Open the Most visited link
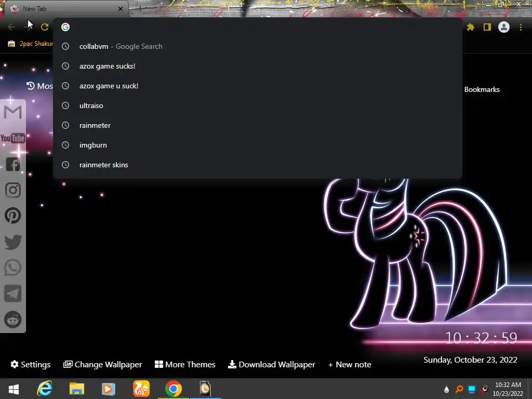This screenshot has height=399, width=532. pyautogui.click(x=39, y=86)
